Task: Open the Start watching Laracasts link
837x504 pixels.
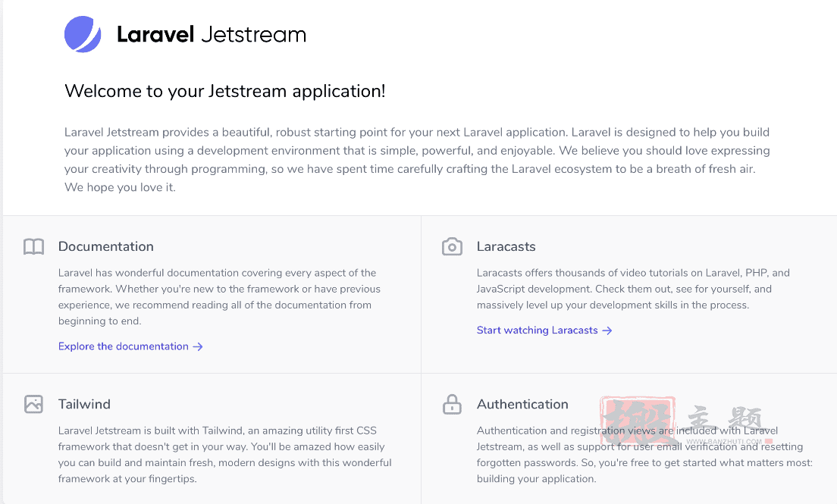Action: point(544,330)
